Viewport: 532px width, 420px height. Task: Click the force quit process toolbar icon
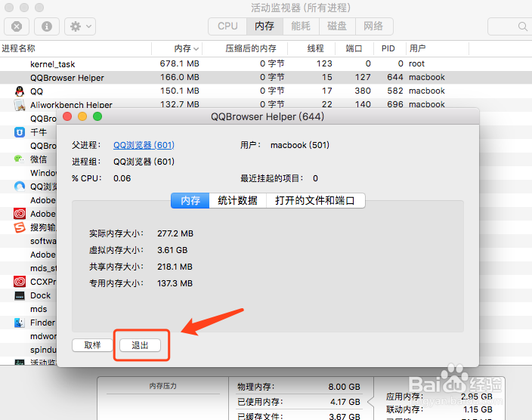(x=17, y=26)
